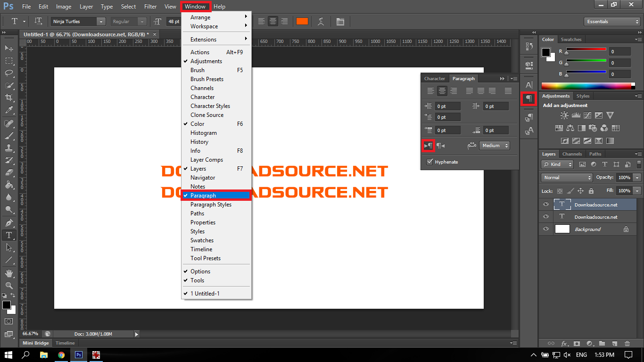Click right-to-left paragraph direction icon
The image size is (644, 362).
click(441, 146)
